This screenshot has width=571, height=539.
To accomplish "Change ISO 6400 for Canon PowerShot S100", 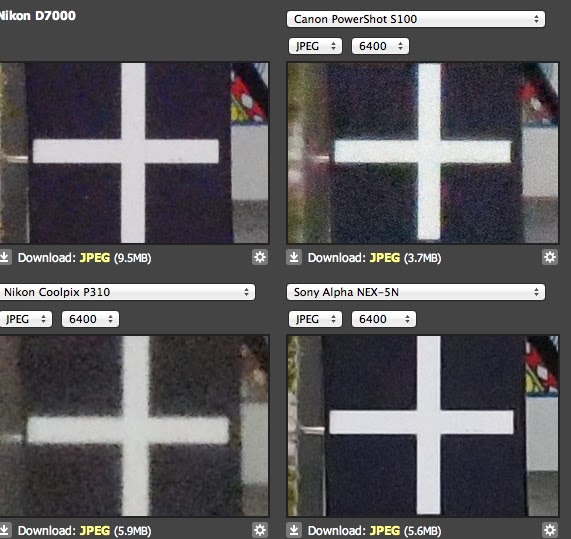I will [380, 46].
